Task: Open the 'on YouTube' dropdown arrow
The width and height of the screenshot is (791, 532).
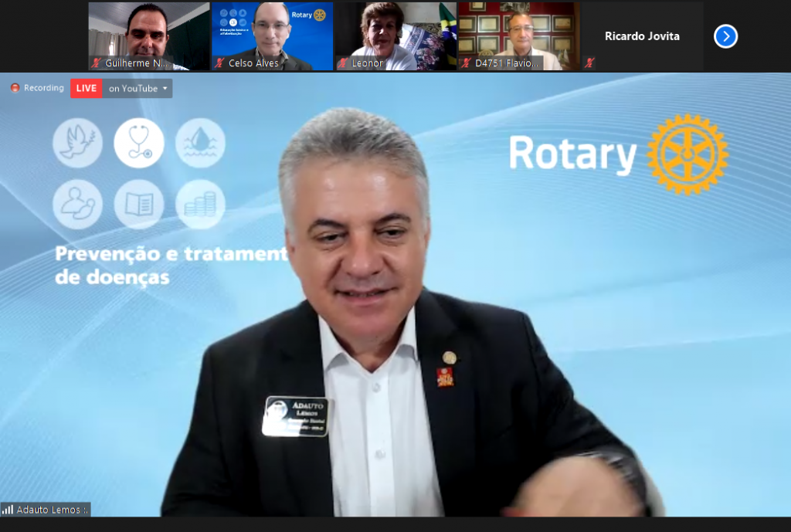Action: (165, 88)
